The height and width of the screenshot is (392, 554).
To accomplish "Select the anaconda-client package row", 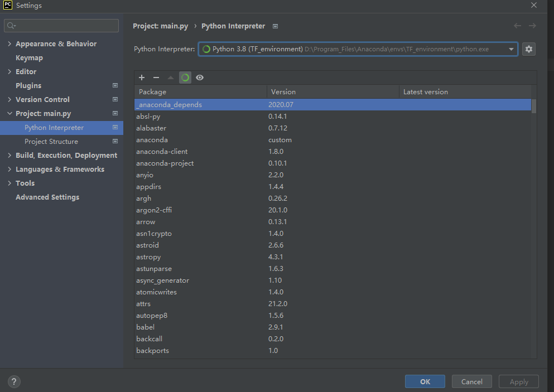I will pos(333,152).
